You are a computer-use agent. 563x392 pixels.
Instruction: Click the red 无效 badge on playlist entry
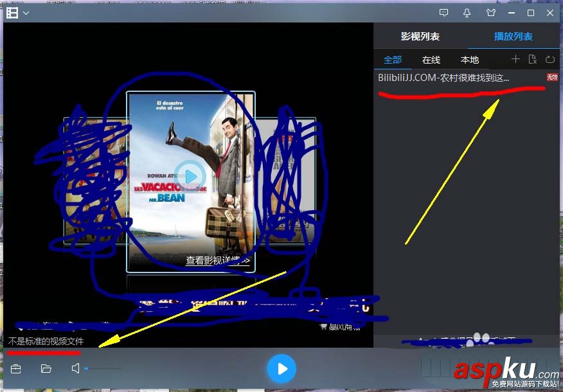point(552,77)
